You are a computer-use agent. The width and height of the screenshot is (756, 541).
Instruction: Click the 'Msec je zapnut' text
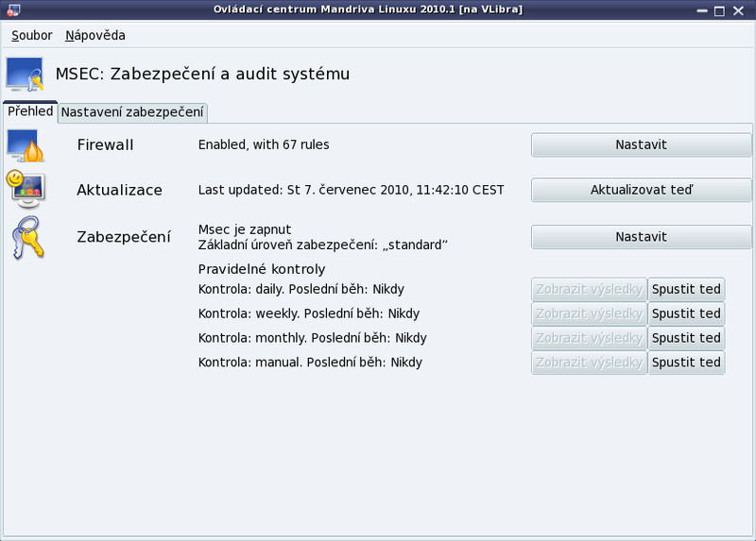point(245,229)
